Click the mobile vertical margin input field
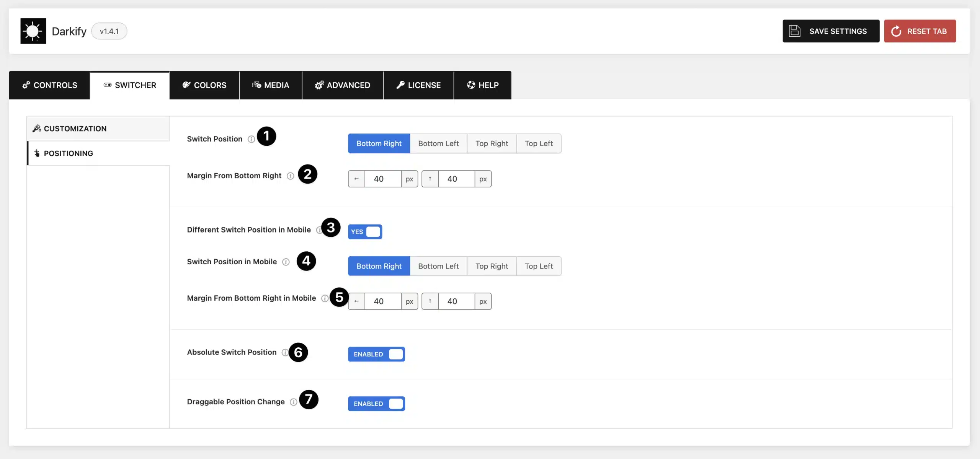 pyautogui.click(x=456, y=301)
